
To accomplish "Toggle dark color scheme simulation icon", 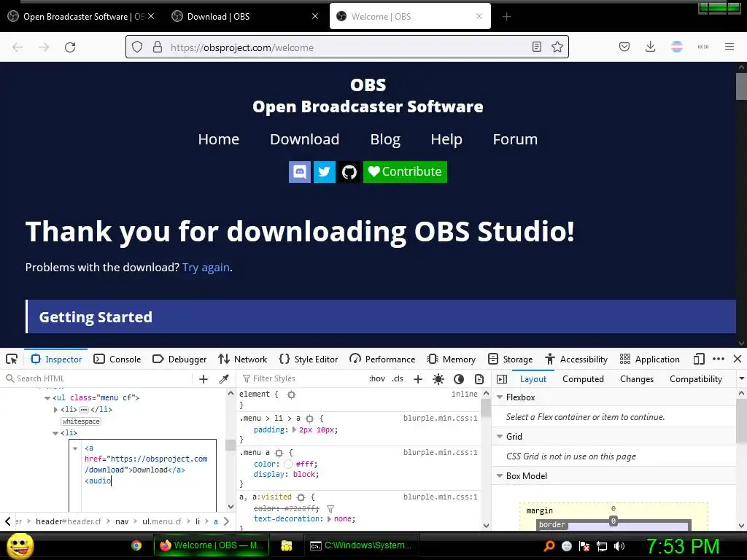I will pos(459,378).
